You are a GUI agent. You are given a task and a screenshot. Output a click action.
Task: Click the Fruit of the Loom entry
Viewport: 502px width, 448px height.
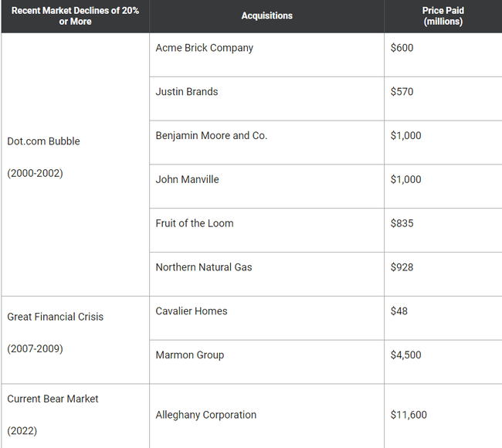194,224
